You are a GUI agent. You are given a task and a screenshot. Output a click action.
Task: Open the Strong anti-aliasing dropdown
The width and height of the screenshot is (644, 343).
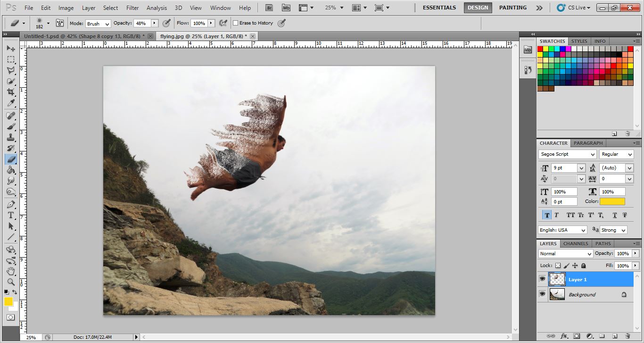click(613, 230)
